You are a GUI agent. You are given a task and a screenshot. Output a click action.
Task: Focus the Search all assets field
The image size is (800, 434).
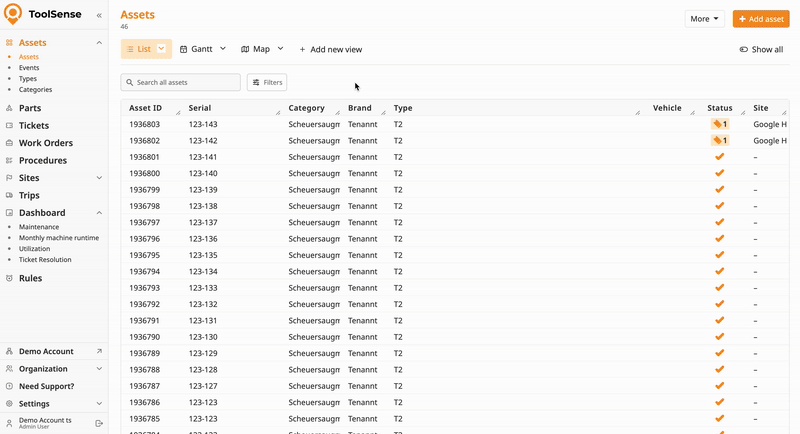[181, 82]
